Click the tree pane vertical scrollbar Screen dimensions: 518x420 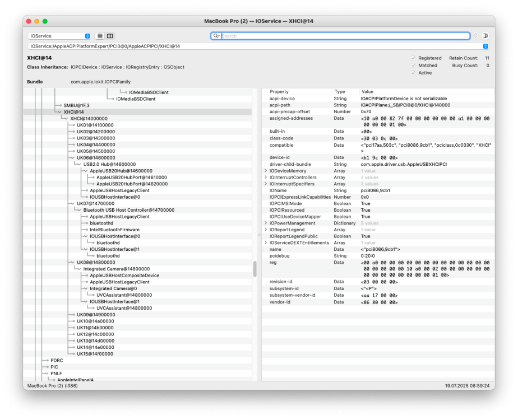255,269
